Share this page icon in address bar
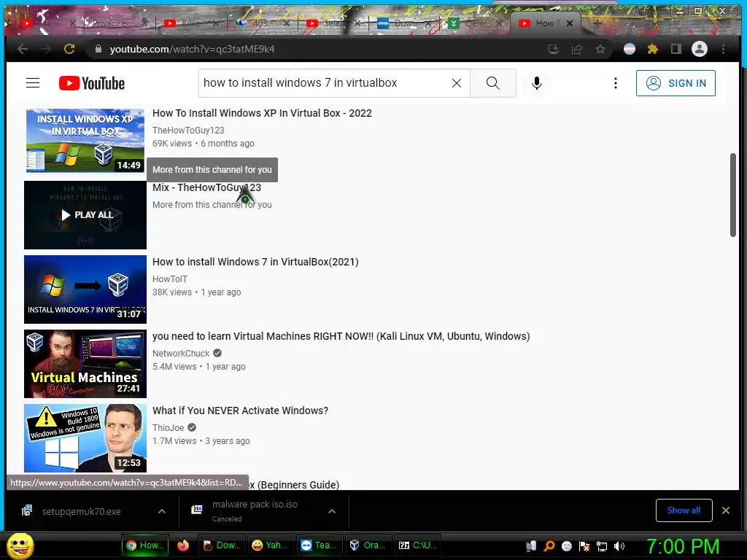747x560 pixels. (x=577, y=49)
